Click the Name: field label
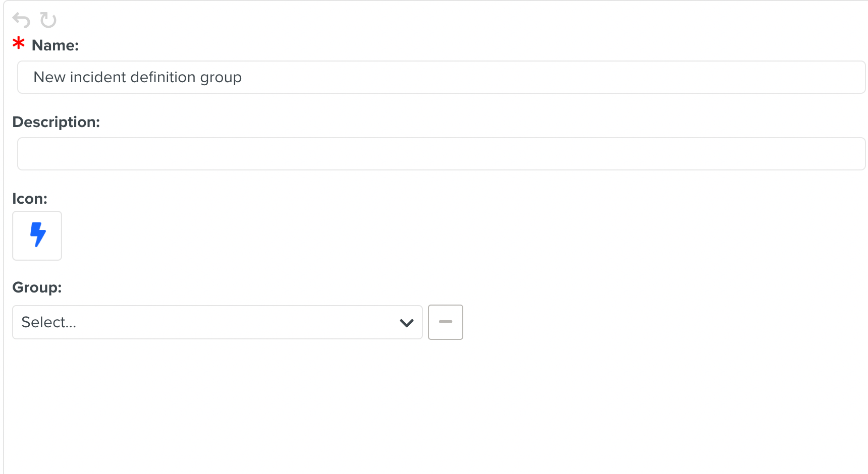This screenshot has width=868, height=474. tap(55, 45)
